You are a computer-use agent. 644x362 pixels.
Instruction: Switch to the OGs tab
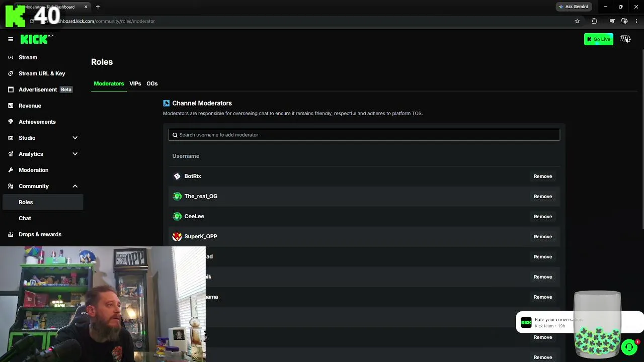pos(152,83)
